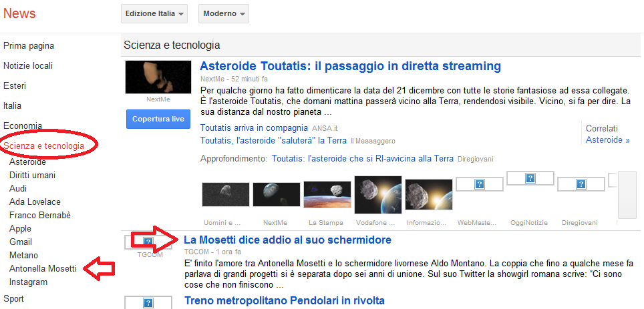The image size is (644, 309).
Task: Click the broken image icon above OggiNotizie
Action: click(530, 178)
